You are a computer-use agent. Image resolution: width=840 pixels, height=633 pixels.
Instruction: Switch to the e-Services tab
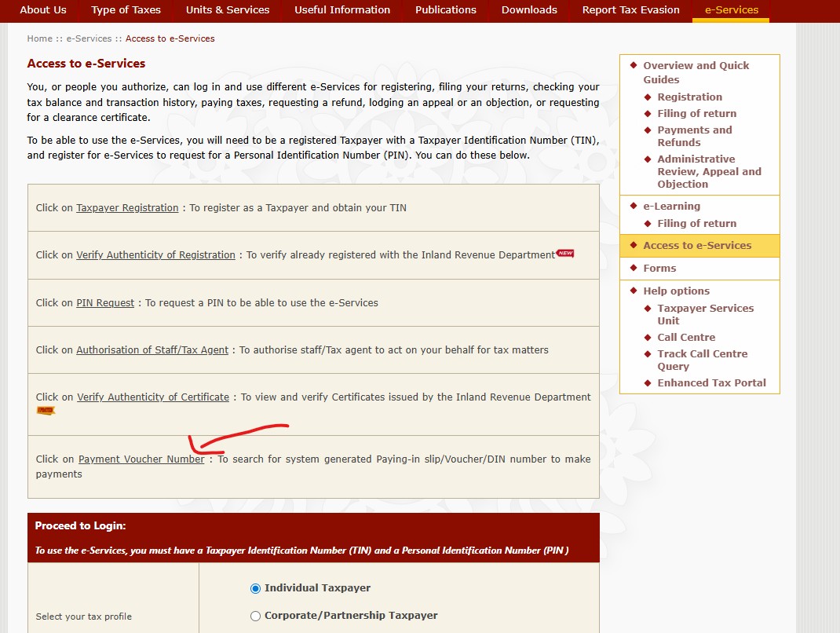coord(731,10)
